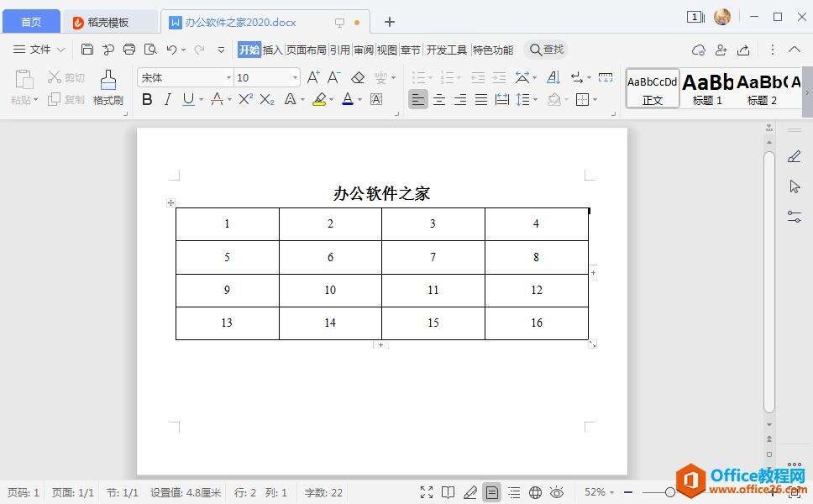Viewport: 813px width, 504px height.
Task: Click the table cell containing 11
Action: [x=433, y=291]
